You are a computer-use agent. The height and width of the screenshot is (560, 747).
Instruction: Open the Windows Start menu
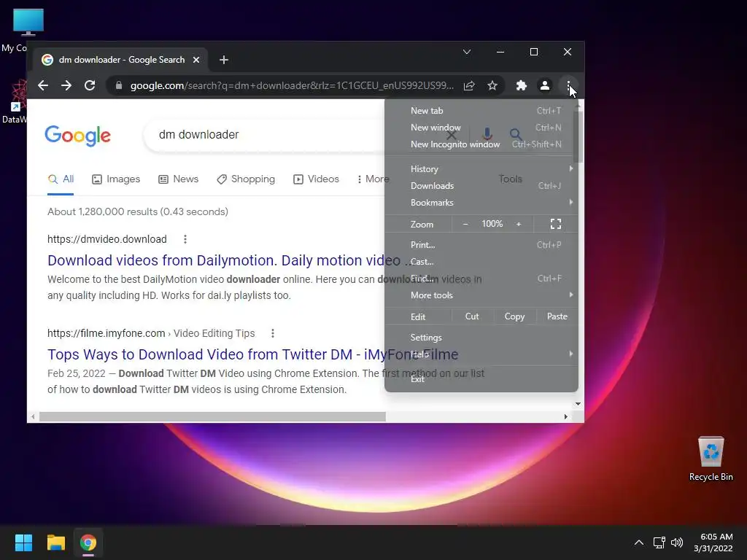[x=23, y=542]
